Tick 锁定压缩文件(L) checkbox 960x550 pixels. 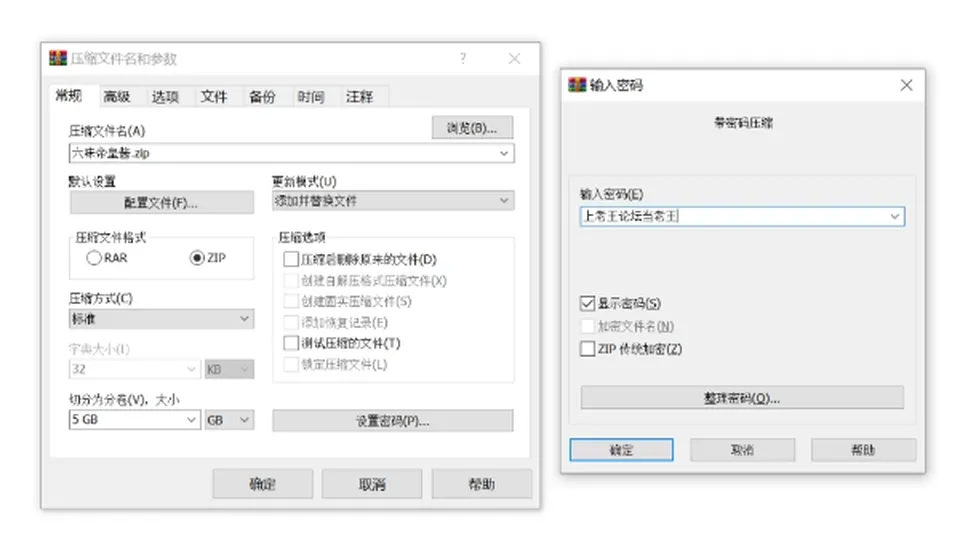point(291,364)
